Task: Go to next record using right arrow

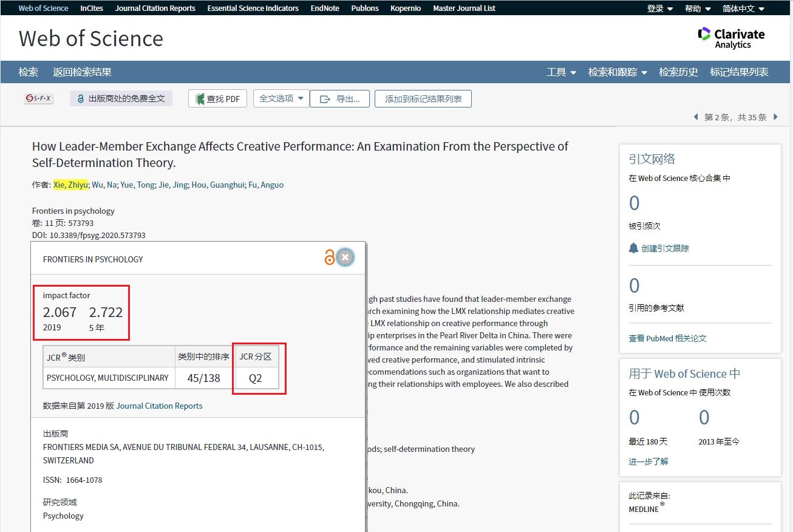Action: (775, 117)
